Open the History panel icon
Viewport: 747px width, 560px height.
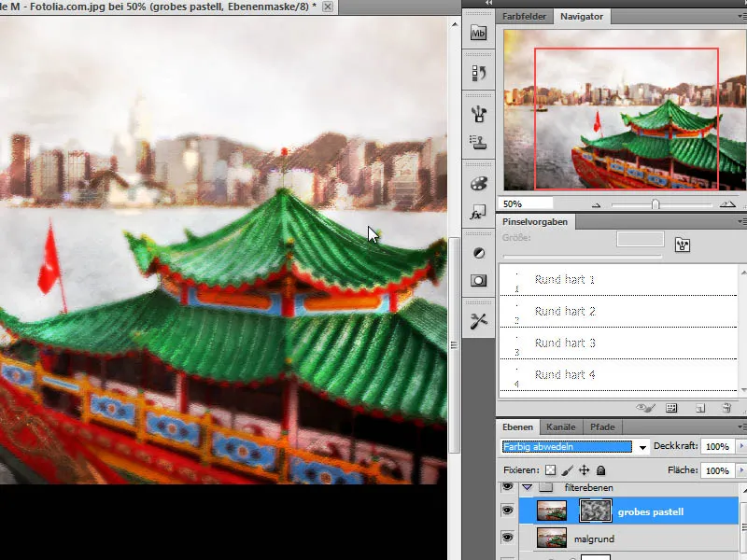pos(479,73)
